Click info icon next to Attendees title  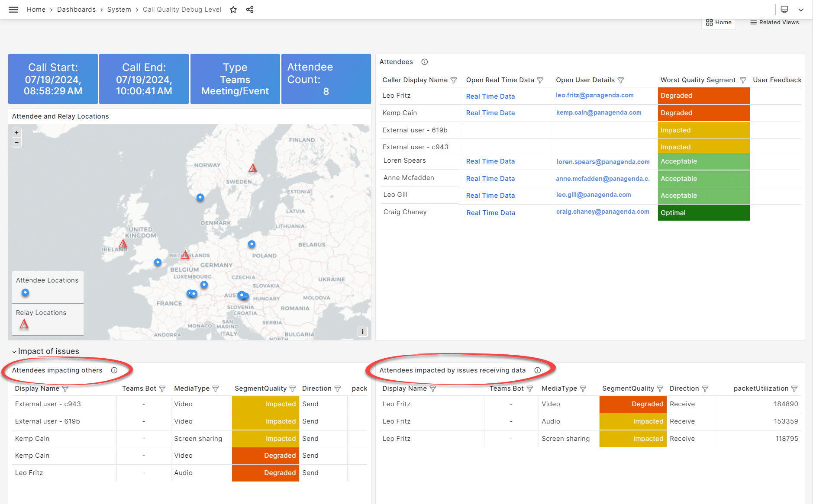425,62
